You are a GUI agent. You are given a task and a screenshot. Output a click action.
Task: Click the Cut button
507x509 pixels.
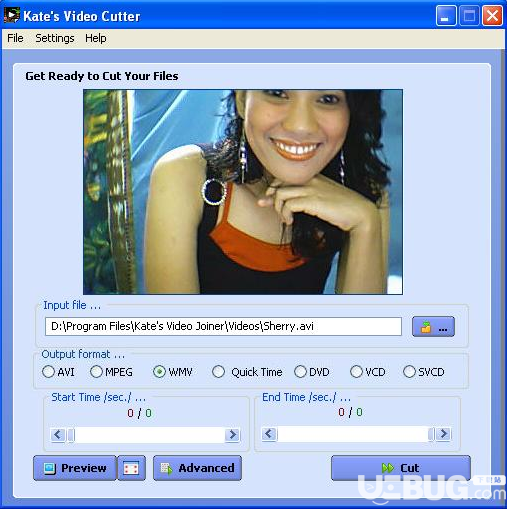tap(401, 468)
